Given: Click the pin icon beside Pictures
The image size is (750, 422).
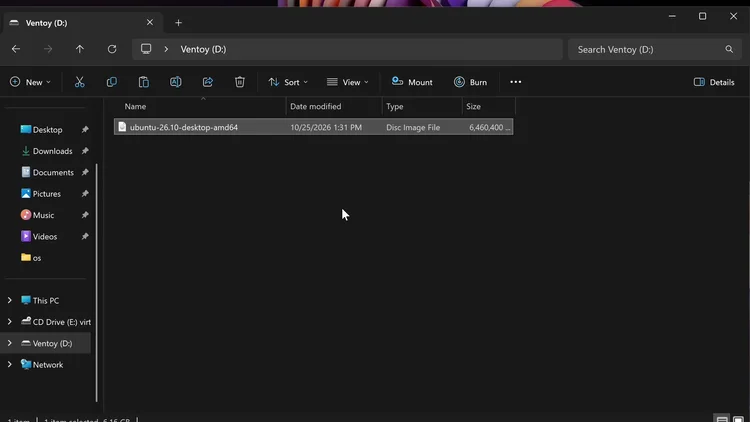Looking at the screenshot, I should click(85, 194).
